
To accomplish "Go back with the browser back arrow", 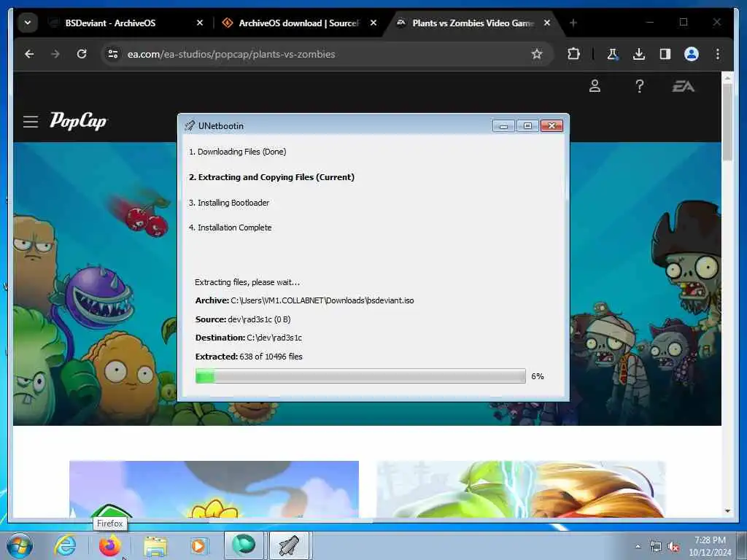I will [29, 54].
